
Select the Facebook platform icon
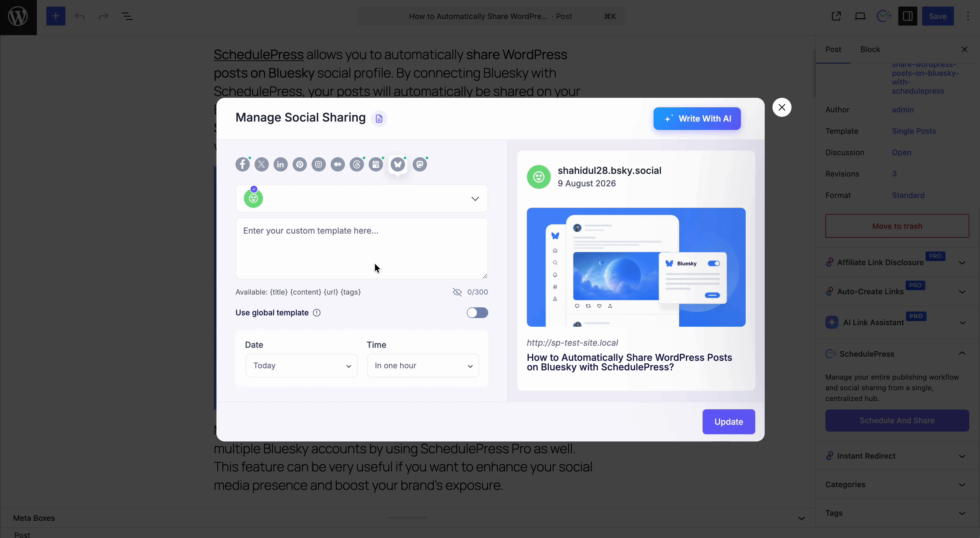coord(242,164)
